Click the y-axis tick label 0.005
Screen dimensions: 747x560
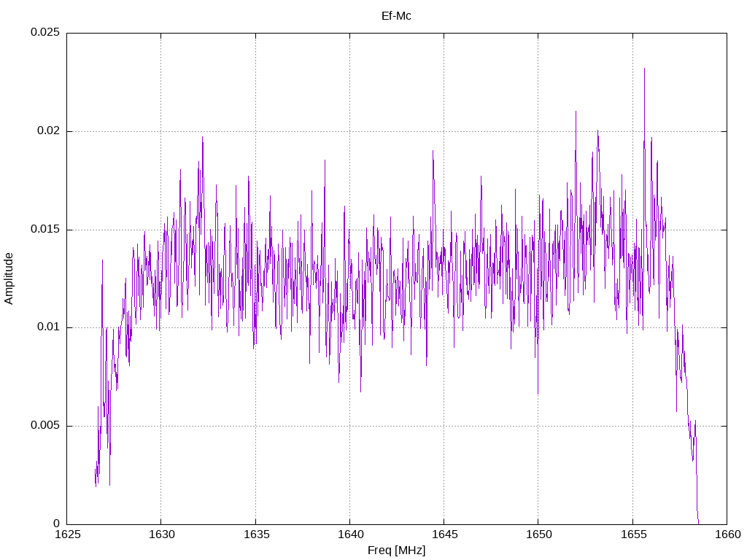(x=45, y=425)
